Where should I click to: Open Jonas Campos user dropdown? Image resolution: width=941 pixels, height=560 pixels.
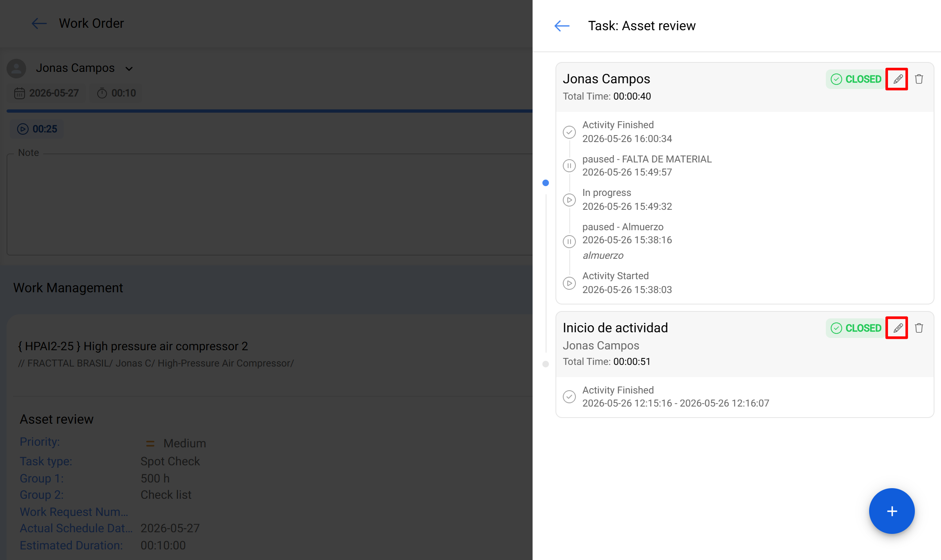(x=129, y=69)
